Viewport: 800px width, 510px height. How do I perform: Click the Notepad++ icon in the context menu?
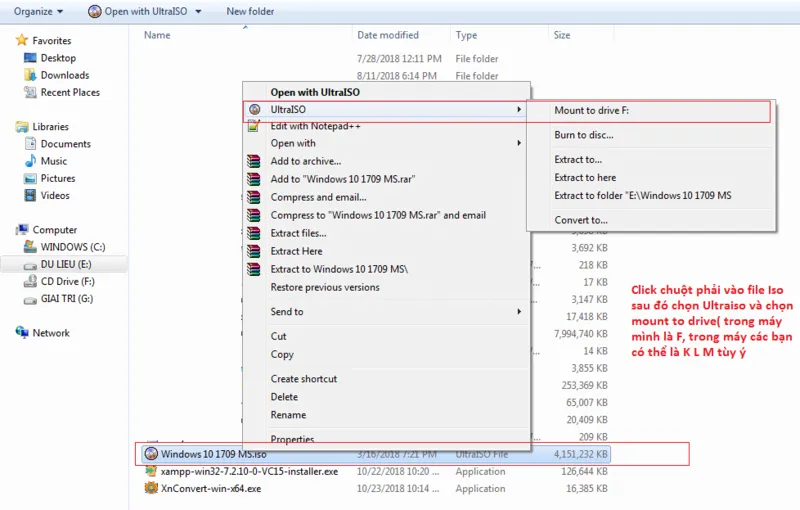[x=254, y=125]
